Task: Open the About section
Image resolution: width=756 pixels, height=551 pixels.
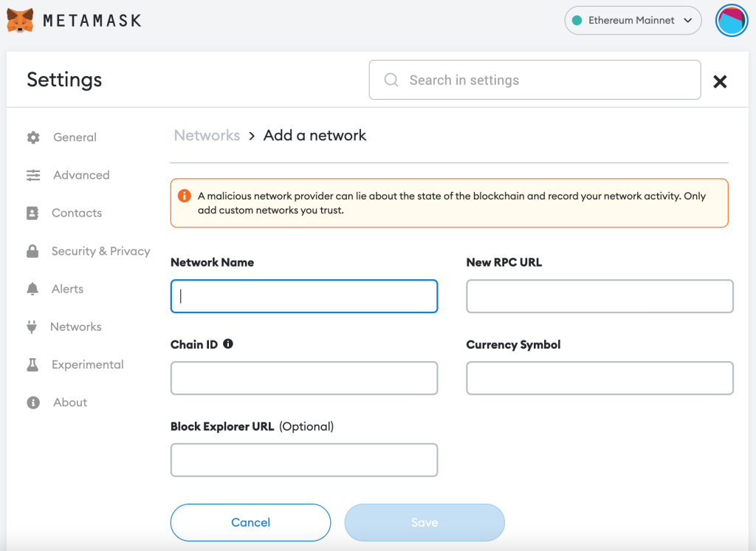Action: tap(70, 403)
